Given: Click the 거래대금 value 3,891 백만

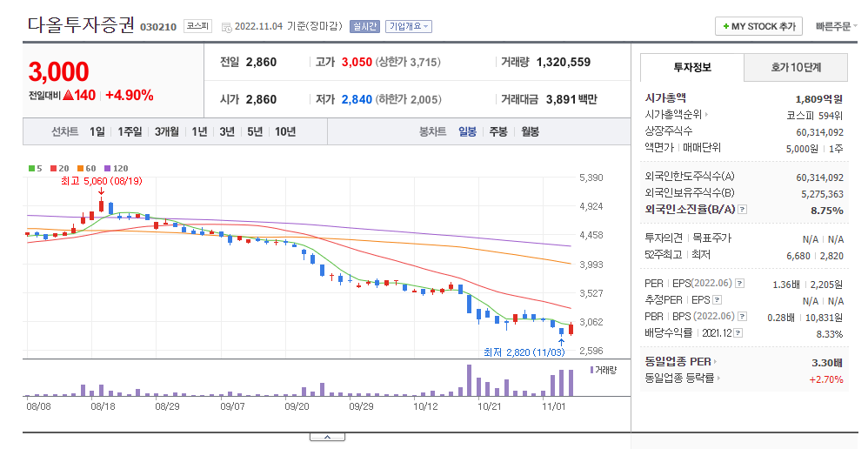Looking at the screenshot, I should pos(571,100).
